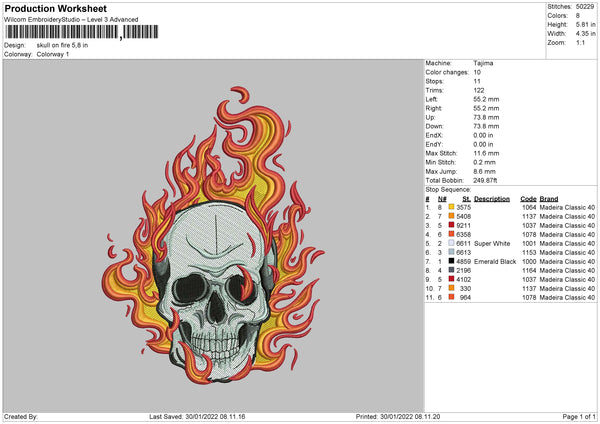Click the flaming skull embroidery preview
The width and height of the screenshot is (600, 424).
pyautogui.click(x=214, y=236)
